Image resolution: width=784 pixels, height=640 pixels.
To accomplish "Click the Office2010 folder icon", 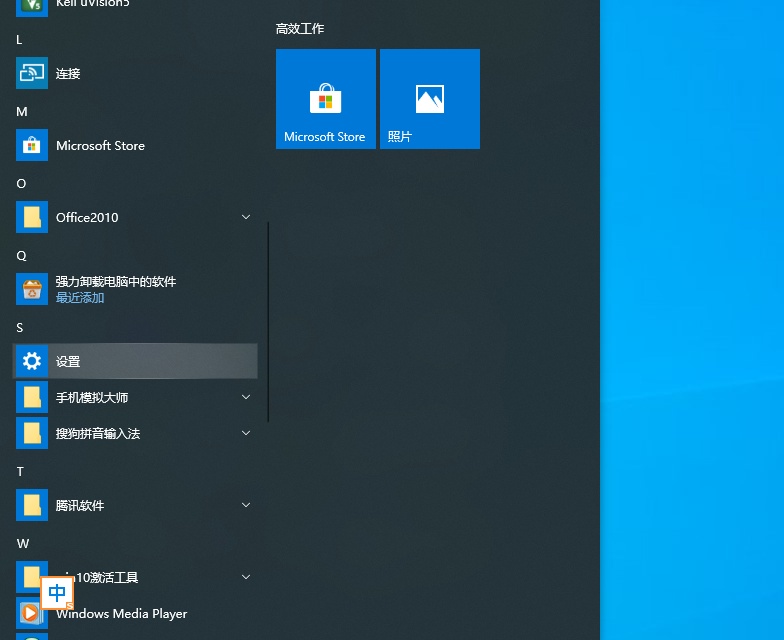I will coord(32,217).
